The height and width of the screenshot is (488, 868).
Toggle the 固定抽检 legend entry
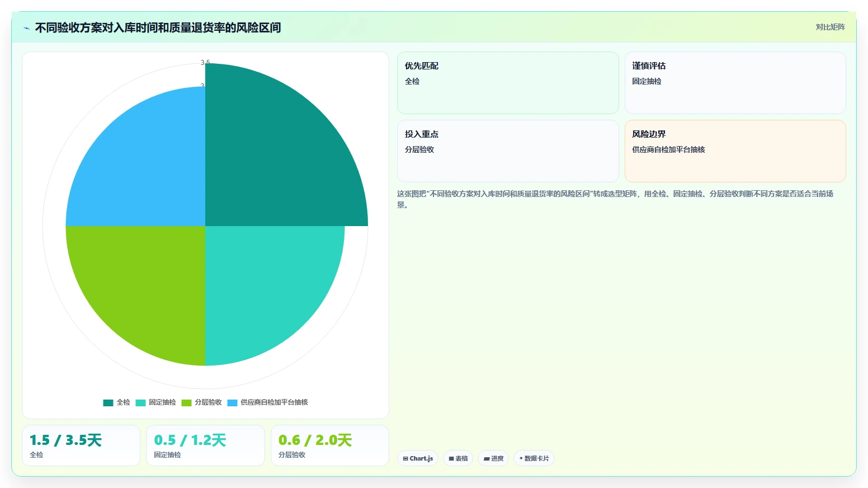click(155, 402)
